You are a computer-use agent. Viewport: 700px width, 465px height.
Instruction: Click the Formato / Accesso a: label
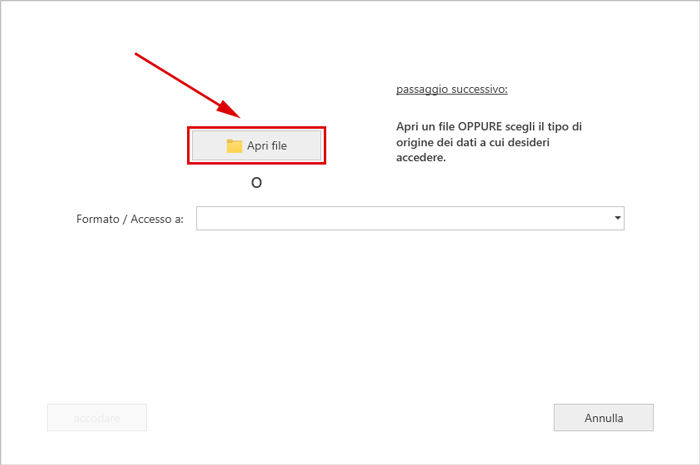(x=129, y=219)
